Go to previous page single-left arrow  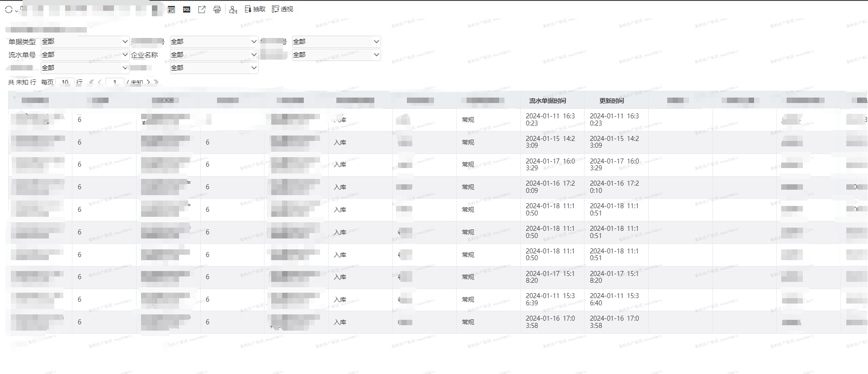pyautogui.click(x=99, y=82)
